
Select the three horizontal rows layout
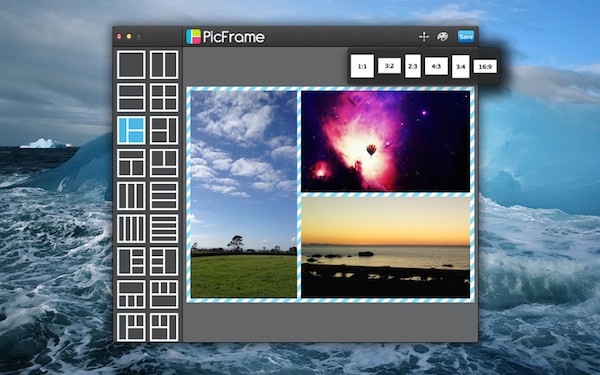pyautogui.click(x=164, y=196)
